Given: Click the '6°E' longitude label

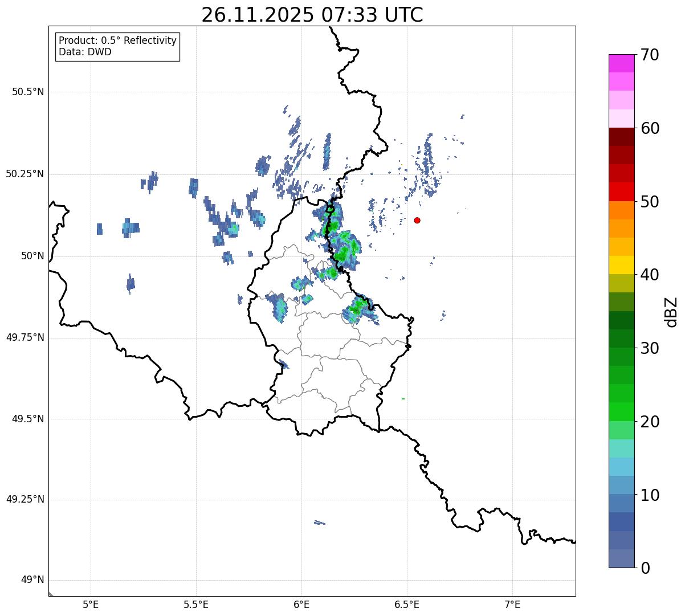Looking at the screenshot, I should point(301,604).
